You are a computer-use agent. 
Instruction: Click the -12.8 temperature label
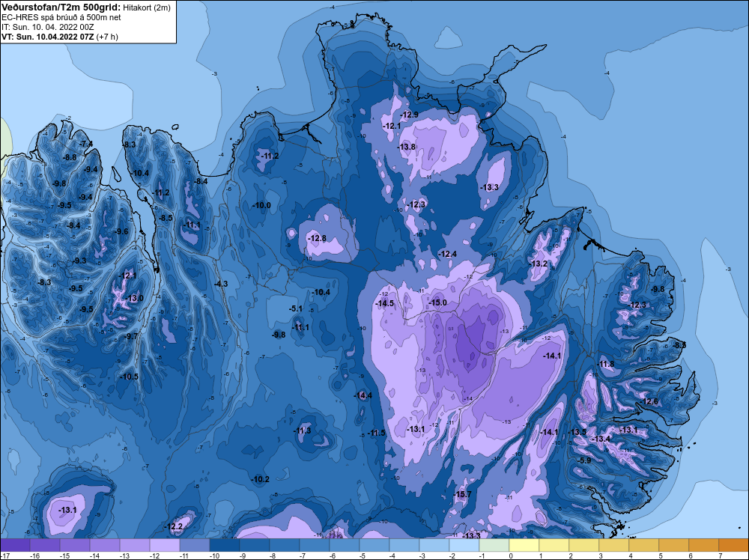pyautogui.click(x=317, y=238)
